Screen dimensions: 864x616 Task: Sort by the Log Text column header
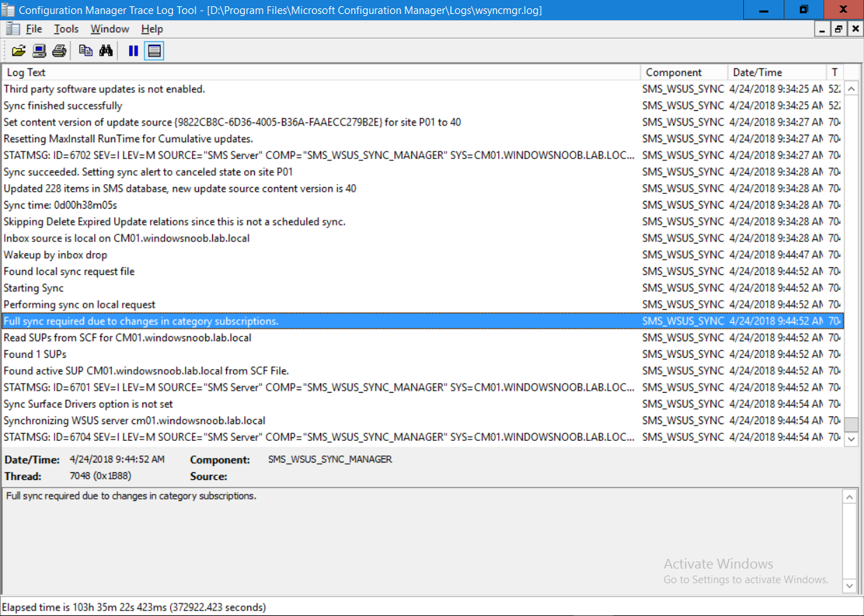tap(321, 73)
